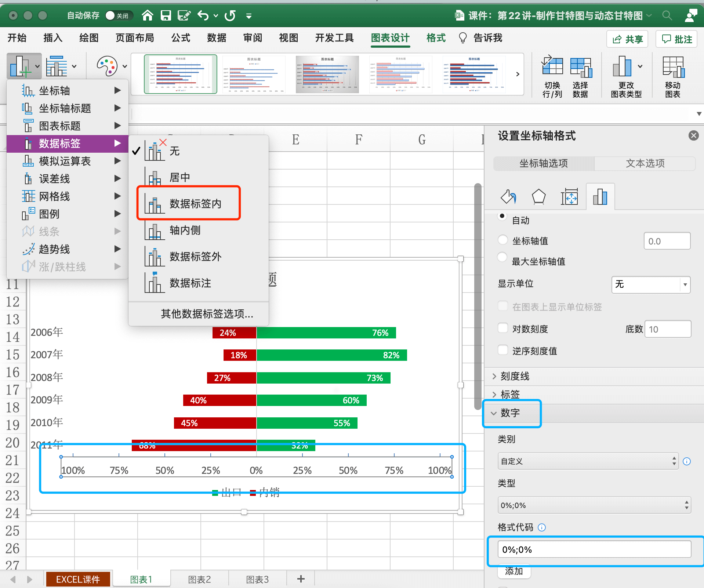The image size is (704, 588).
Task: Select the 自动 radio button
Action: pyautogui.click(x=502, y=216)
